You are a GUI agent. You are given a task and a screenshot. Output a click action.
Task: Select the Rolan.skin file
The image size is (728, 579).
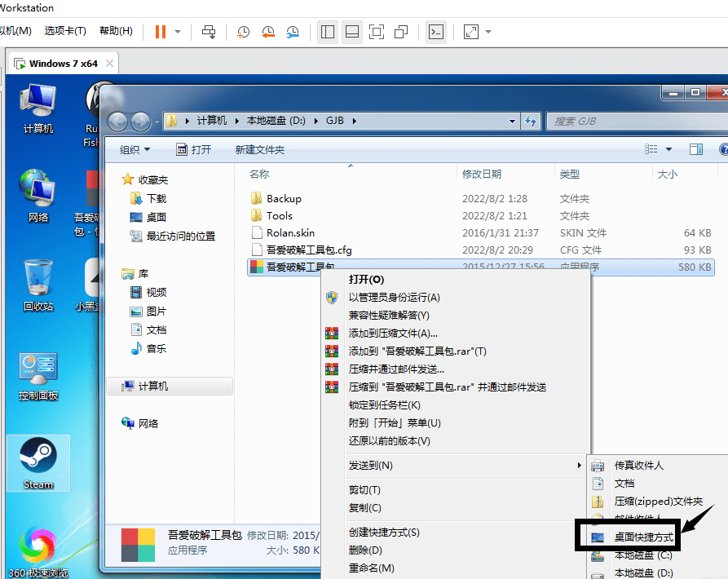480,233
